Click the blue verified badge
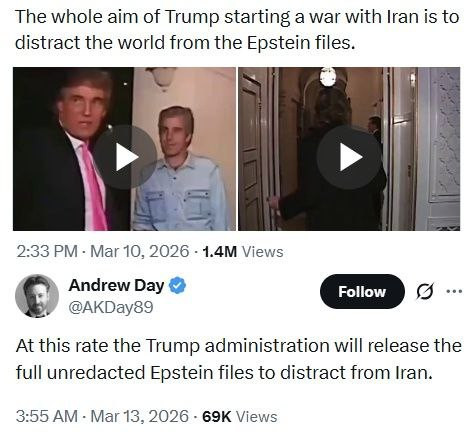The width and height of the screenshot is (474, 441). tap(177, 286)
